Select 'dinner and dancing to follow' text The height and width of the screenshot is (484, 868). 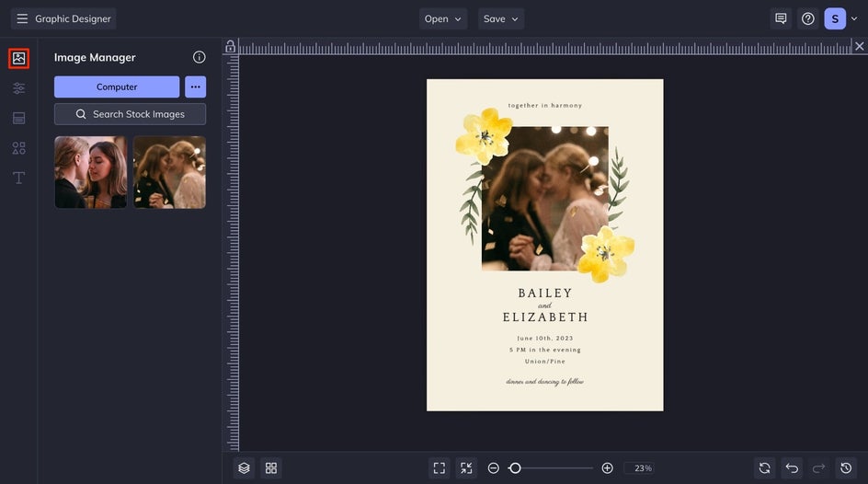[544, 382]
